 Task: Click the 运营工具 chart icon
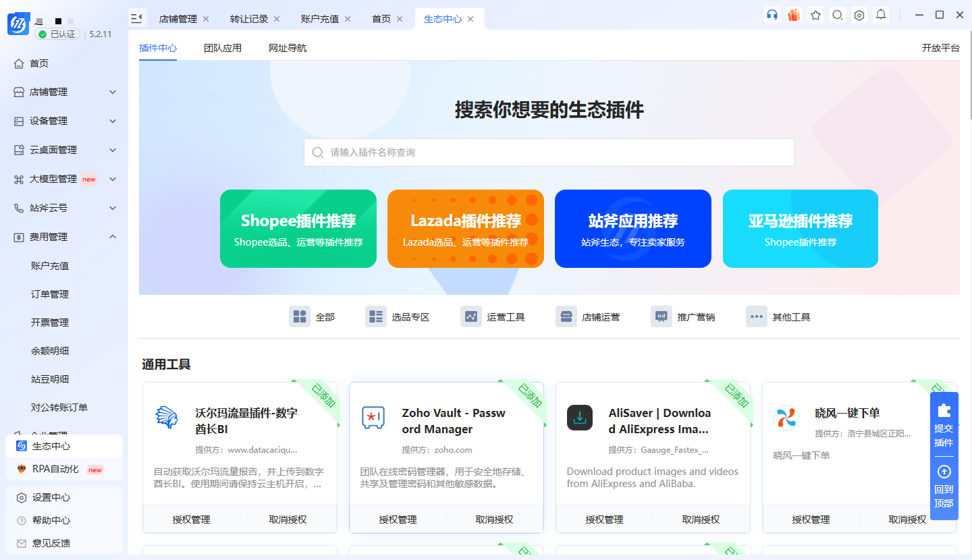click(471, 316)
